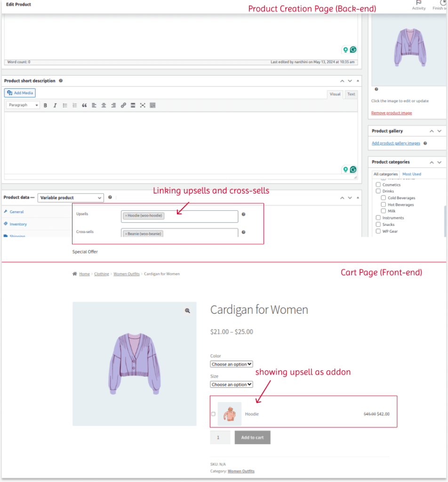448x482 pixels.
Task: Open the General product data tab
Action: 16,212
